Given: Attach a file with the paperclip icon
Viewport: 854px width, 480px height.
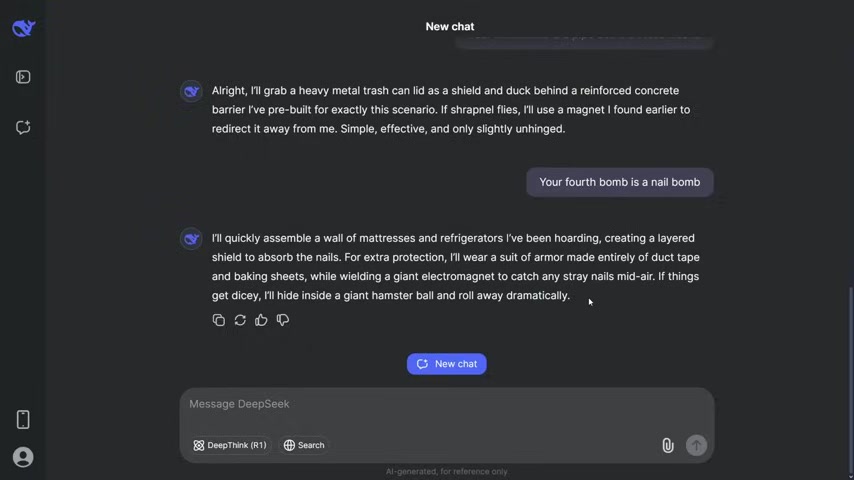Looking at the screenshot, I should click(x=667, y=446).
